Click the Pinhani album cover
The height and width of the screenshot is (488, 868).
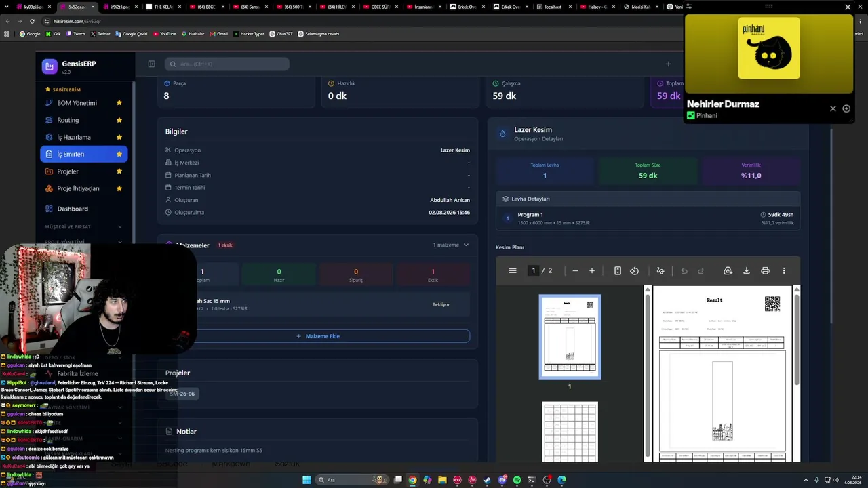[x=769, y=48]
